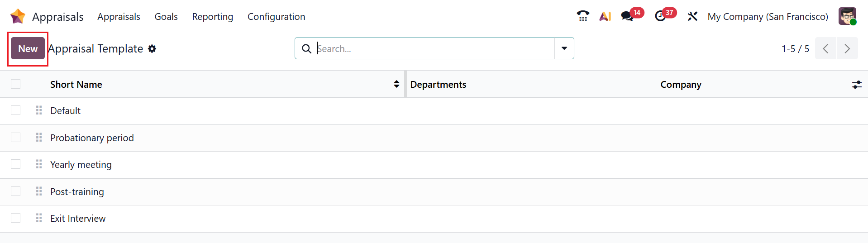This screenshot has width=868, height=243.
Task: Tick the select-all header checkbox
Action: click(x=16, y=84)
